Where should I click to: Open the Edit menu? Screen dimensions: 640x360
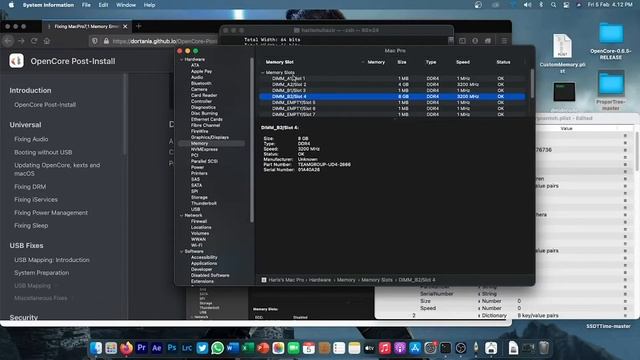103,5
